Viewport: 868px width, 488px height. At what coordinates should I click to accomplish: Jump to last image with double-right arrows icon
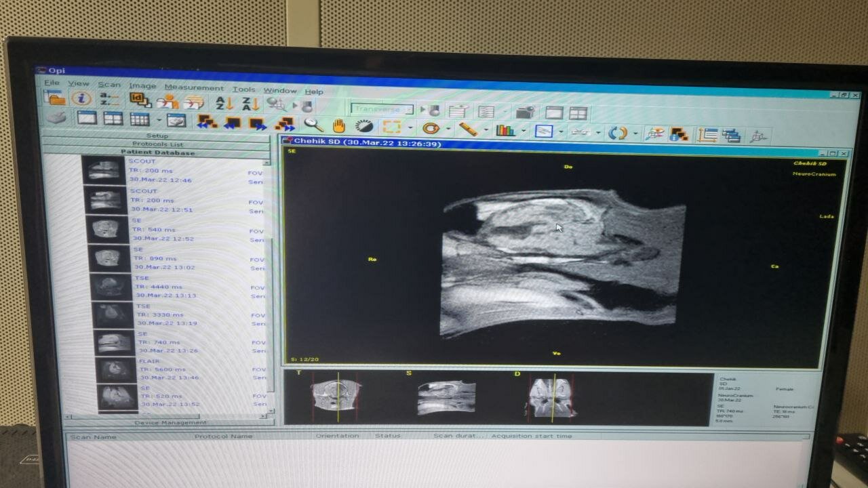(285, 124)
